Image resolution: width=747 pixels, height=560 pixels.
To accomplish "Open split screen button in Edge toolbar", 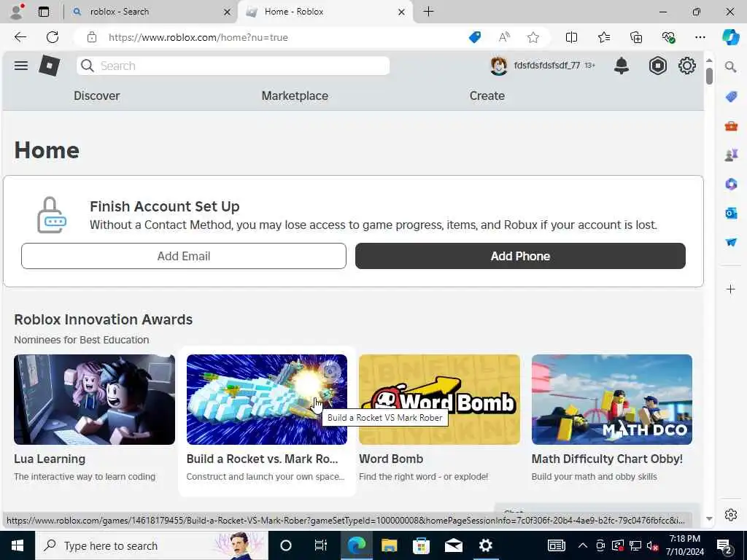I will pyautogui.click(x=571, y=37).
